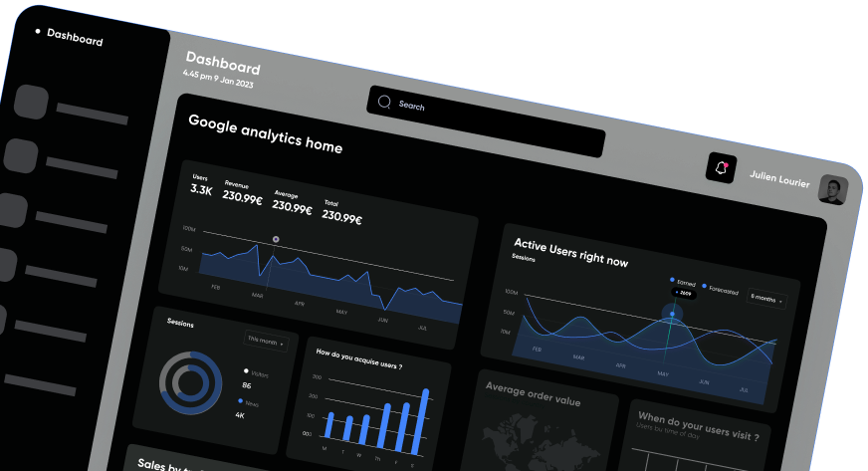
Task: Toggle the Visitors legend in Sessions
Action: point(257,373)
